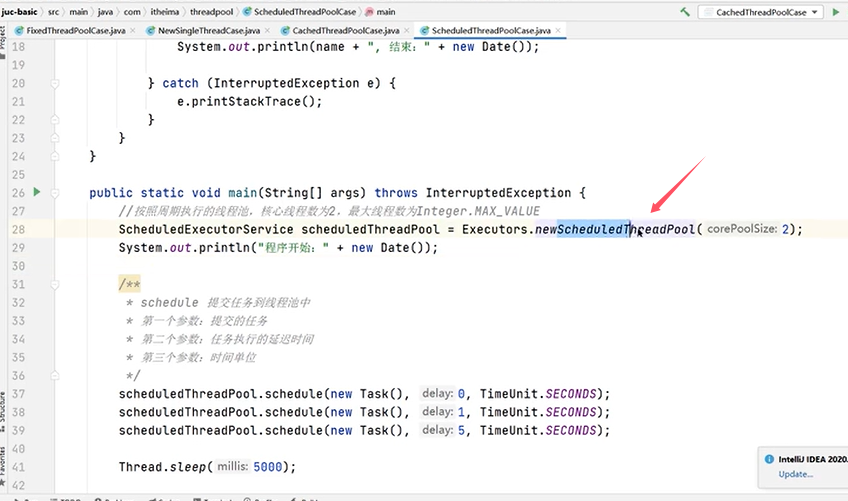Click the corePoolSize parameter hint
848x501 pixels.
coord(742,229)
